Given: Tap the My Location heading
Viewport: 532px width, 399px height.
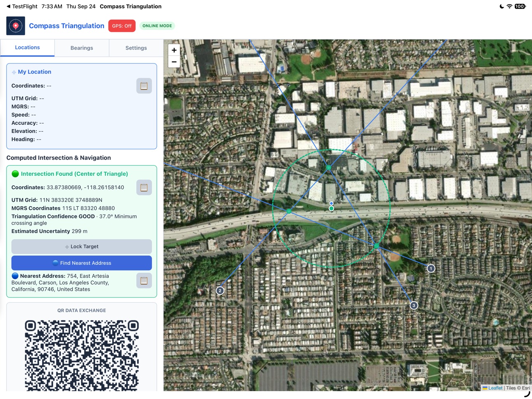Looking at the screenshot, I should 35,72.
